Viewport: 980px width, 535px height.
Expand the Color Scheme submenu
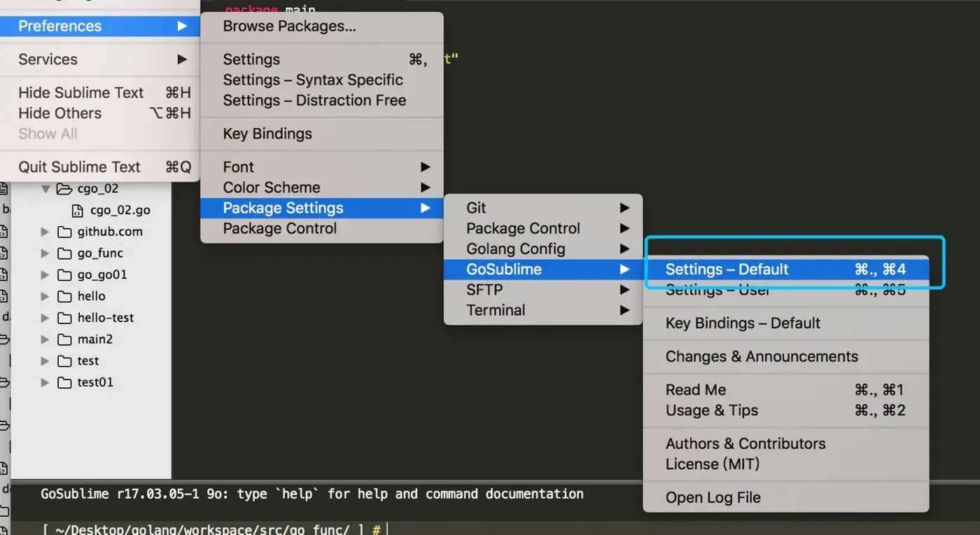click(322, 187)
